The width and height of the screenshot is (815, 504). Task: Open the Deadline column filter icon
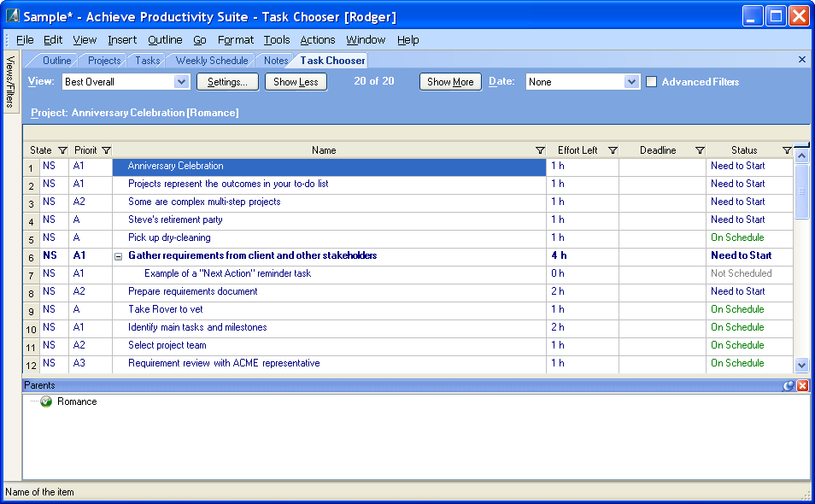700,150
